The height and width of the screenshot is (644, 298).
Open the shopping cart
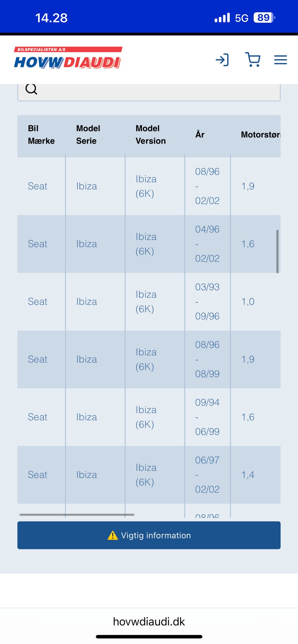pos(253,60)
